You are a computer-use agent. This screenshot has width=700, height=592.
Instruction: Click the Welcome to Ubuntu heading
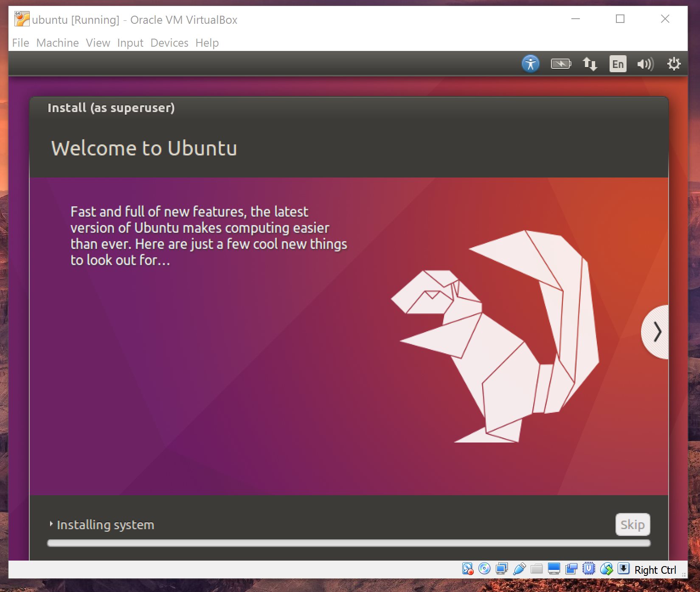click(x=144, y=148)
